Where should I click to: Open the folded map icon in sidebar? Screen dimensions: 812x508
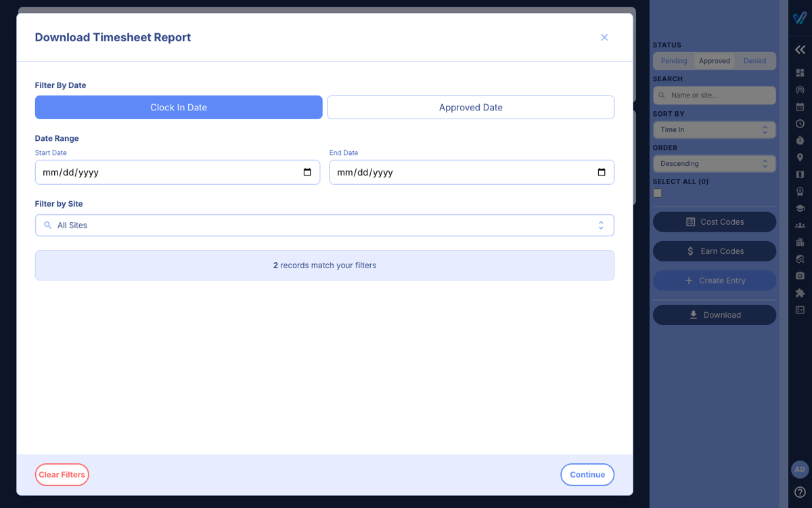coord(800,174)
